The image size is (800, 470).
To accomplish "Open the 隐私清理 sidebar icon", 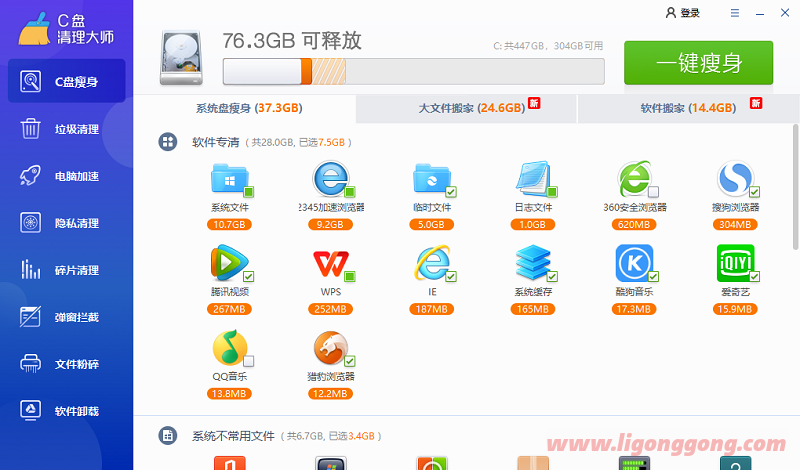I will (30, 222).
